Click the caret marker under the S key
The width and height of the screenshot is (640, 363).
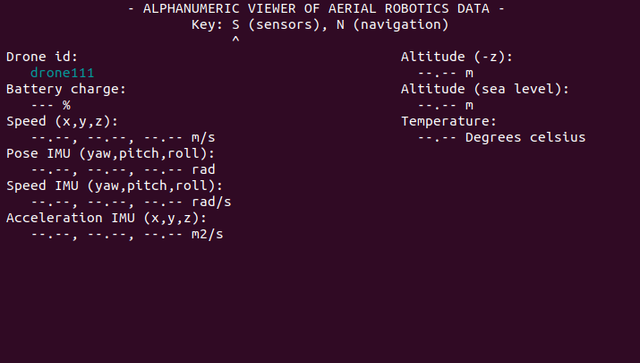coord(236,40)
